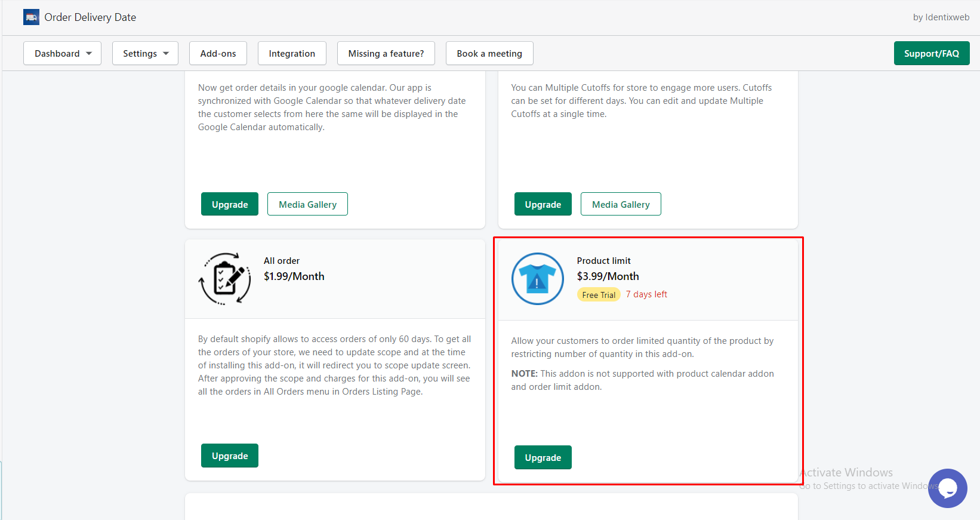Screen dimensions: 980x520
Task: Click the 'Order Delivery Date' header title
Action: coord(90,17)
